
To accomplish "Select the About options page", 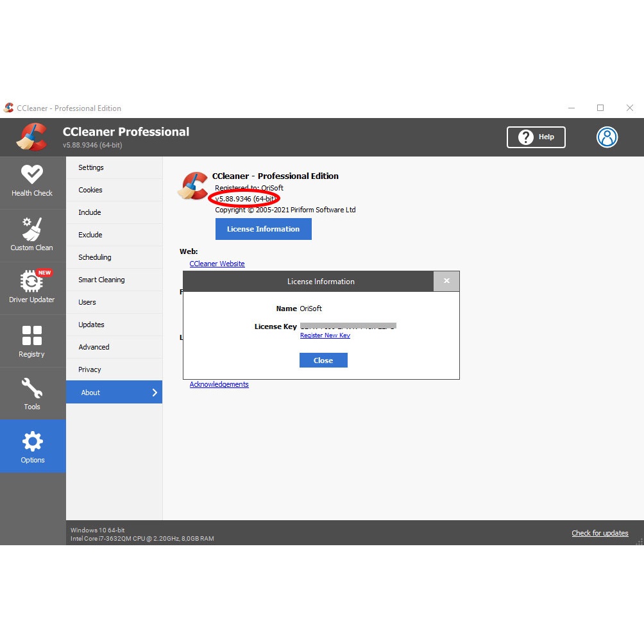I will point(114,392).
